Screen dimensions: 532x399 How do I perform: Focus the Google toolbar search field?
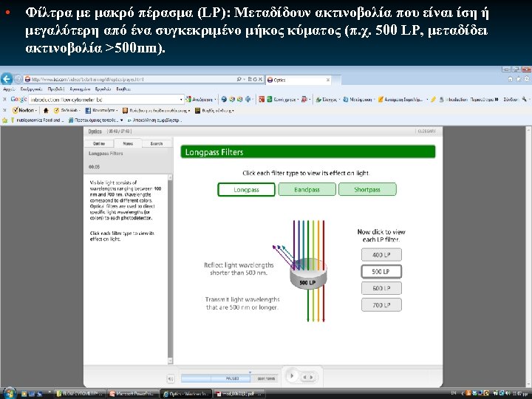click(104, 100)
